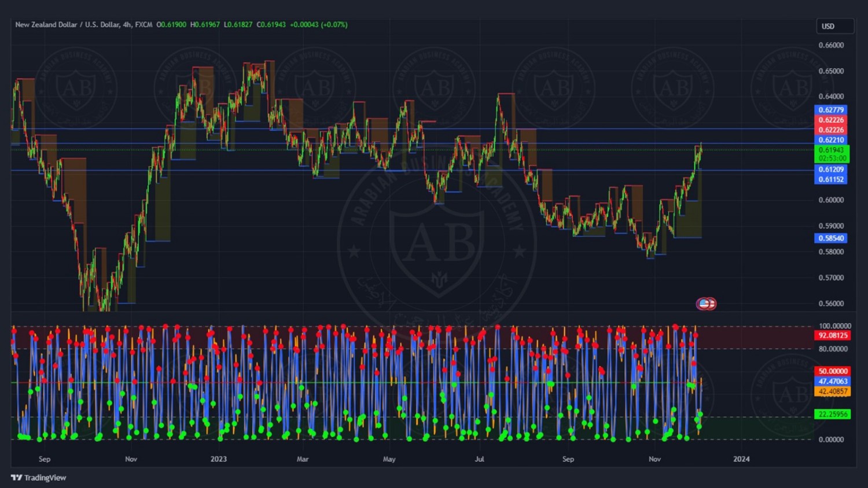This screenshot has width=868, height=488.
Task: Click the red 92.08125 indicator label
Action: coord(833,335)
